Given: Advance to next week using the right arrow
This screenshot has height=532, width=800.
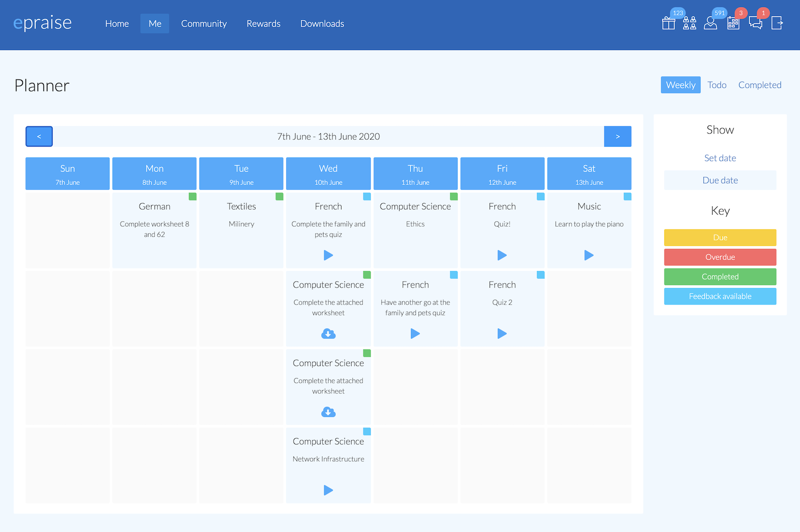Looking at the screenshot, I should [617, 136].
